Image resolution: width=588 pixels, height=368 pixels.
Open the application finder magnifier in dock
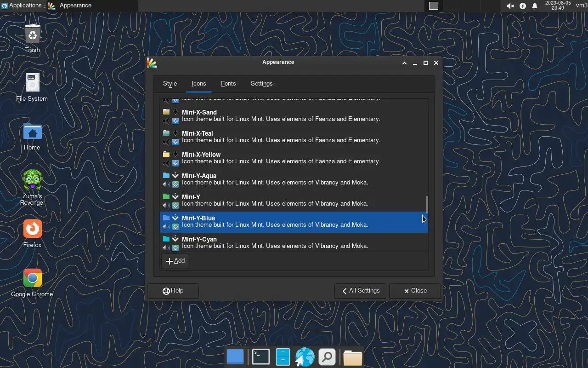click(x=327, y=357)
